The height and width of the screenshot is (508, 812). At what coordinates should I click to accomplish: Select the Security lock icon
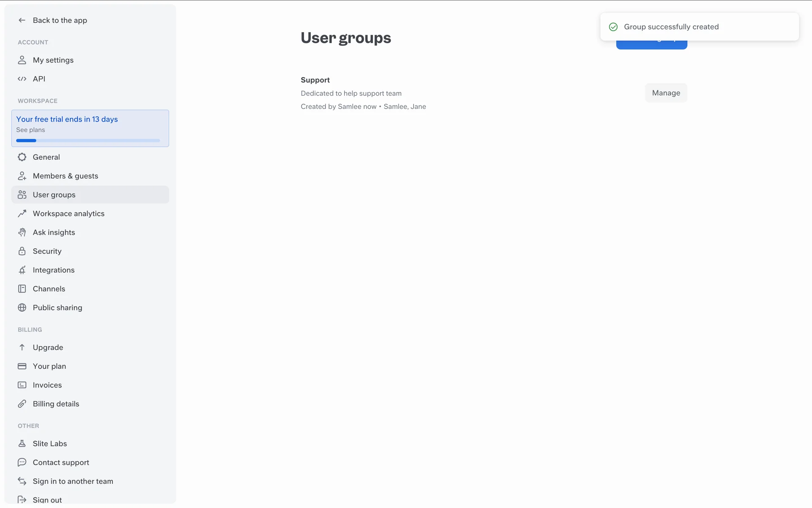pos(22,251)
